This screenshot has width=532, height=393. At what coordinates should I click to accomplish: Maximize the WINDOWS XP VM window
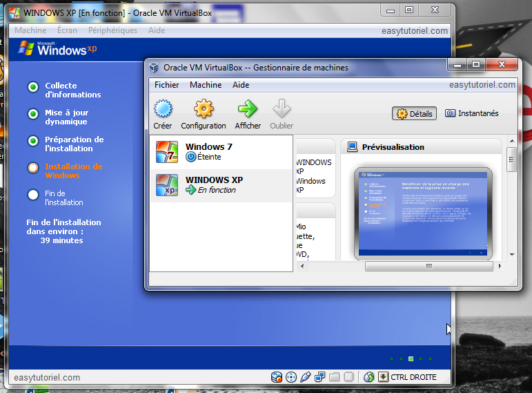pyautogui.click(x=409, y=10)
